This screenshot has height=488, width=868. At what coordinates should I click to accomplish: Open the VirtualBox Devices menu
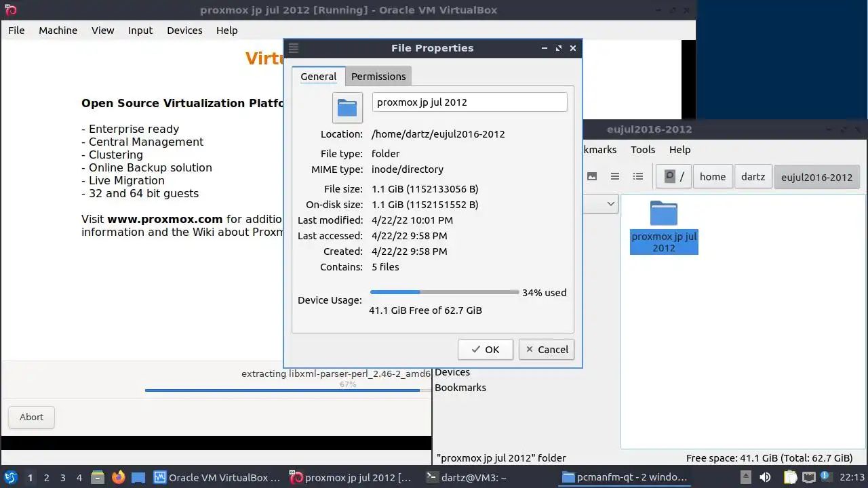coord(184,30)
